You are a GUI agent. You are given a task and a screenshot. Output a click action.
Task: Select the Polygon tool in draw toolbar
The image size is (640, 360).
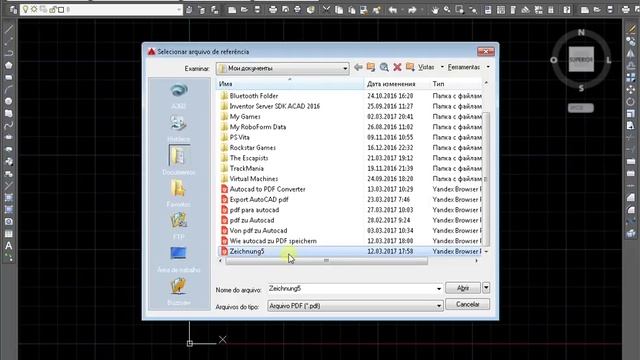(x=9, y=65)
